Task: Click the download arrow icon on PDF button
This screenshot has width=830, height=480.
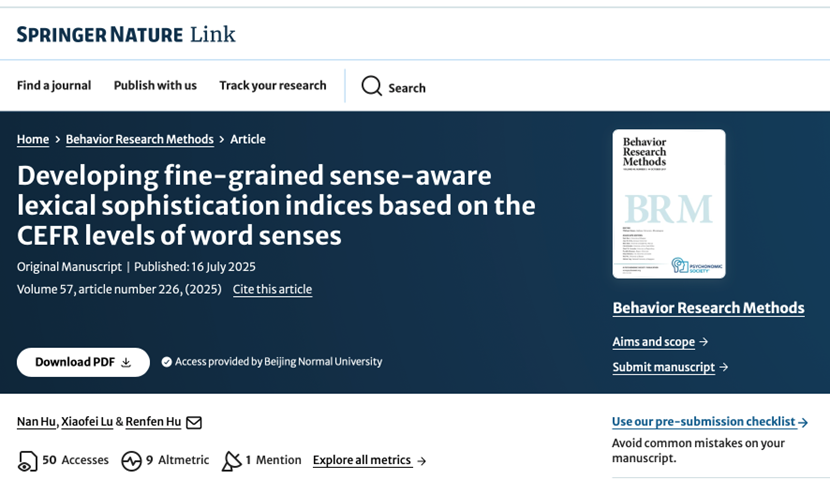Action: 126,363
